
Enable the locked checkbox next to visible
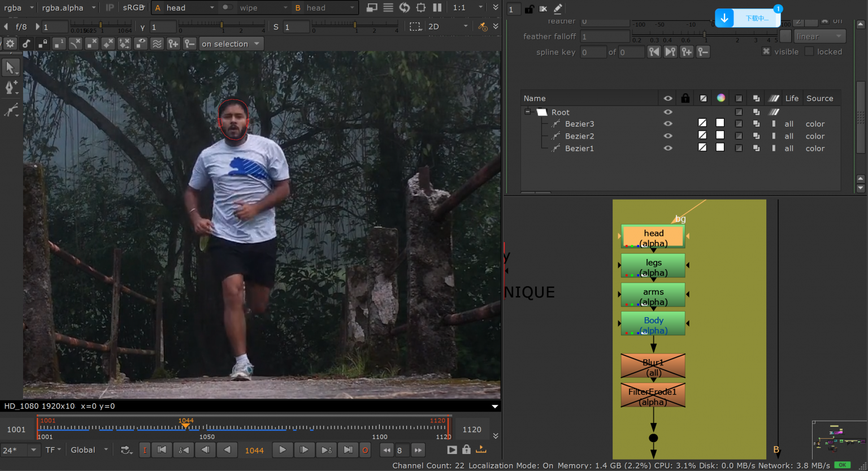pos(808,51)
